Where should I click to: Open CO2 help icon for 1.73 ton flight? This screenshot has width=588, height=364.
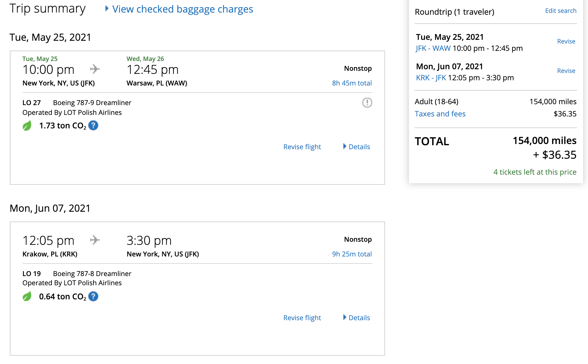coord(93,126)
